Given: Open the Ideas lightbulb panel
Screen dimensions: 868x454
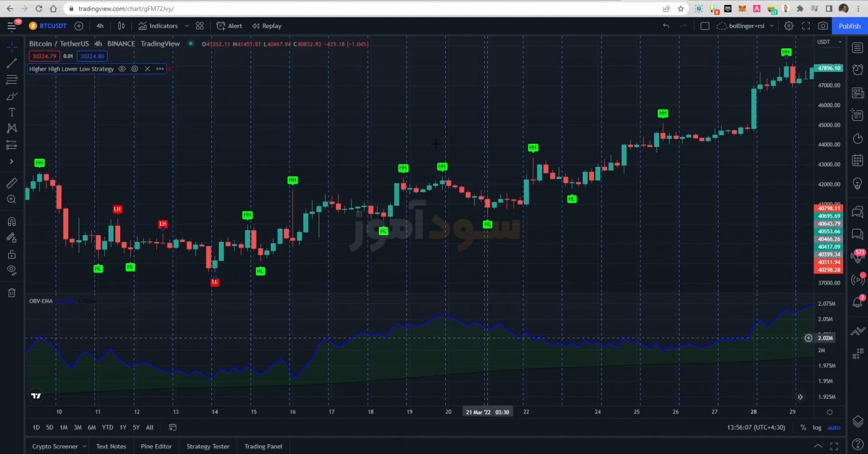Looking at the screenshot, I should click(x=857, y=184).
